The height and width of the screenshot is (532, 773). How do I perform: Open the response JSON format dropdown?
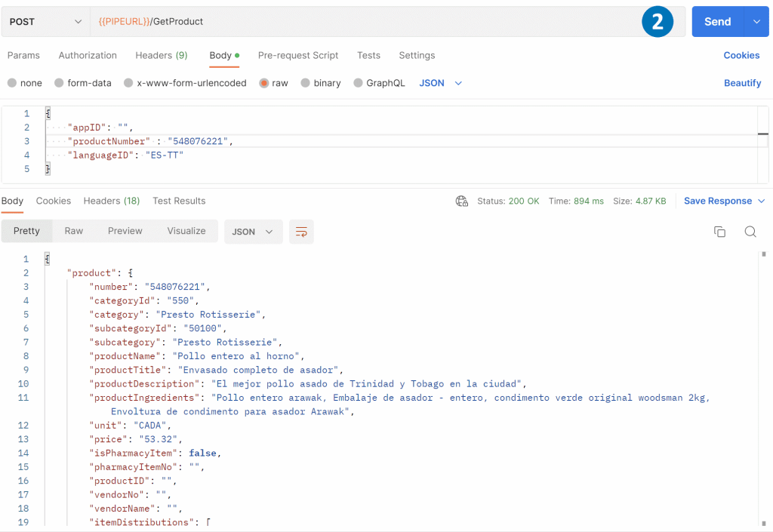point(253,232)
